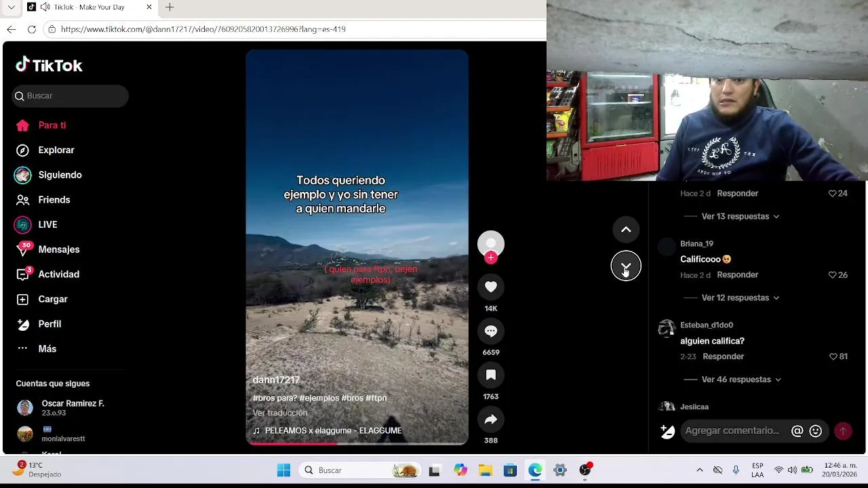Go to next video with down chevron

(626, 266)
